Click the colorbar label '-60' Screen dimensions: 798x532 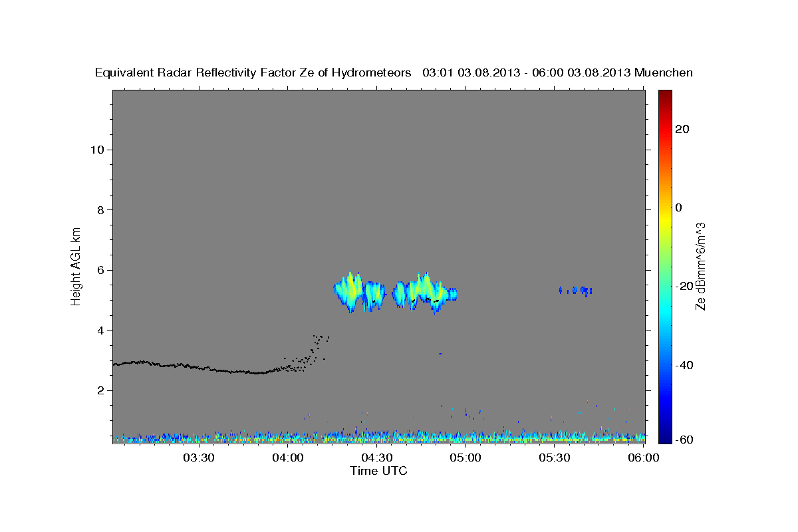coord(684,440)
